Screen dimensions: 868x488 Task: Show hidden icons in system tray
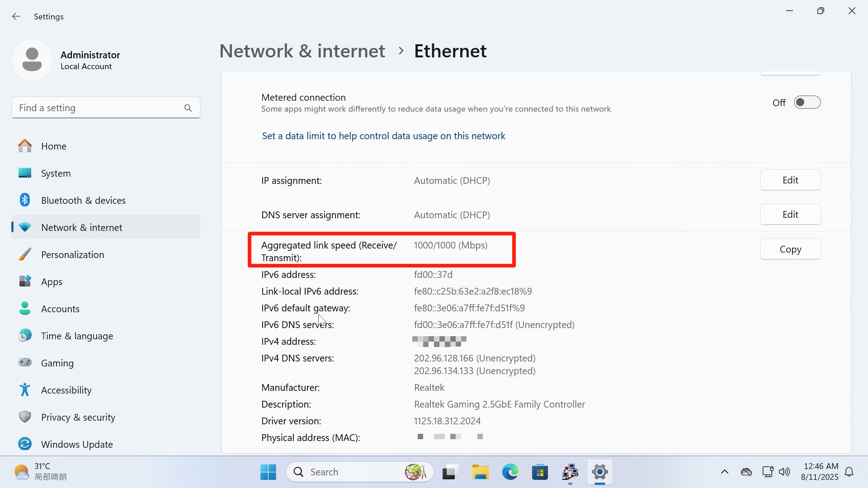click(724, 472)
